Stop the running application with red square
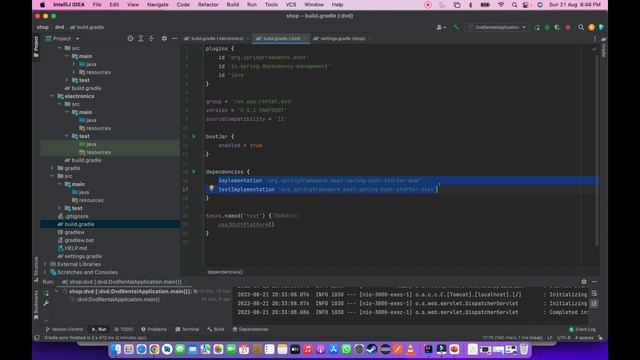Screen dimensions: 640x360 (x=568, y=27)
